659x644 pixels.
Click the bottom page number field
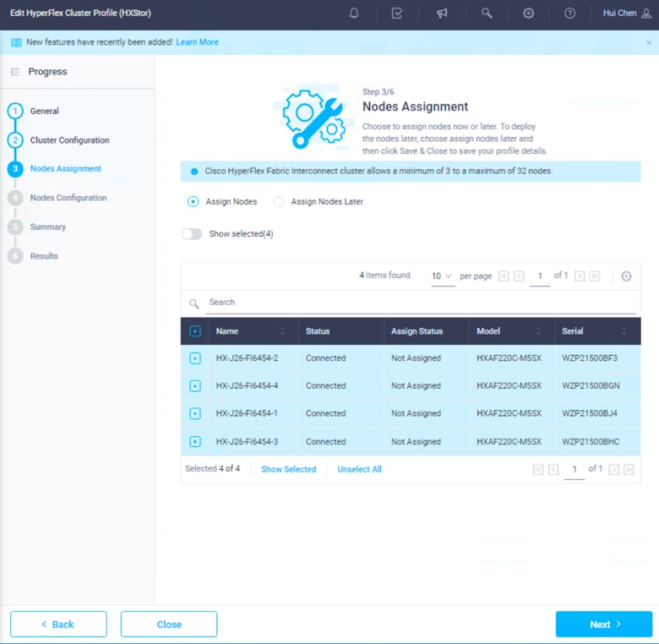pyautogui.click(x=575, y=470)
